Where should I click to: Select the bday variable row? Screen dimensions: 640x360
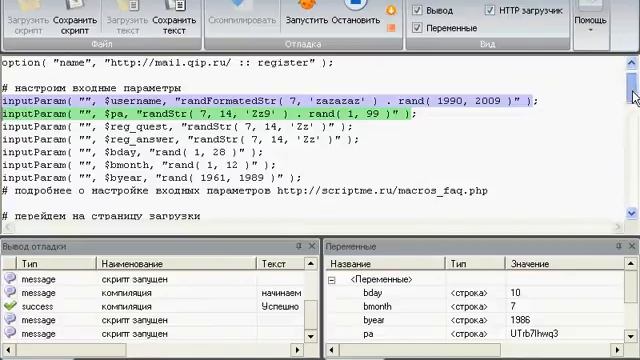coord(475,293)
